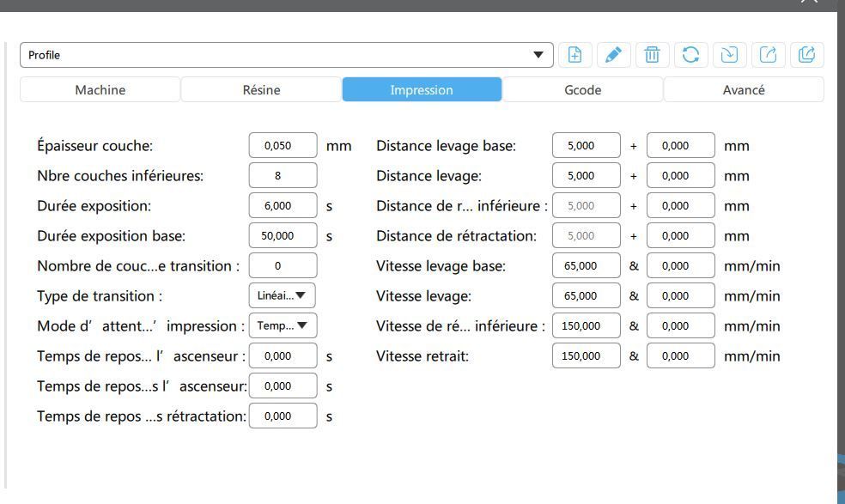This screenshot has width=845, height=504.
Task: Click the Épaisseur couche input field
Action: [x=283, y=146]
